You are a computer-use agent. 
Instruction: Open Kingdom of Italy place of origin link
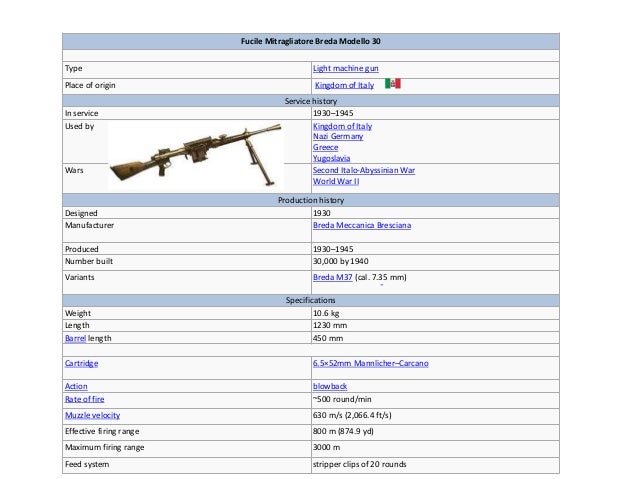point(344,85)
